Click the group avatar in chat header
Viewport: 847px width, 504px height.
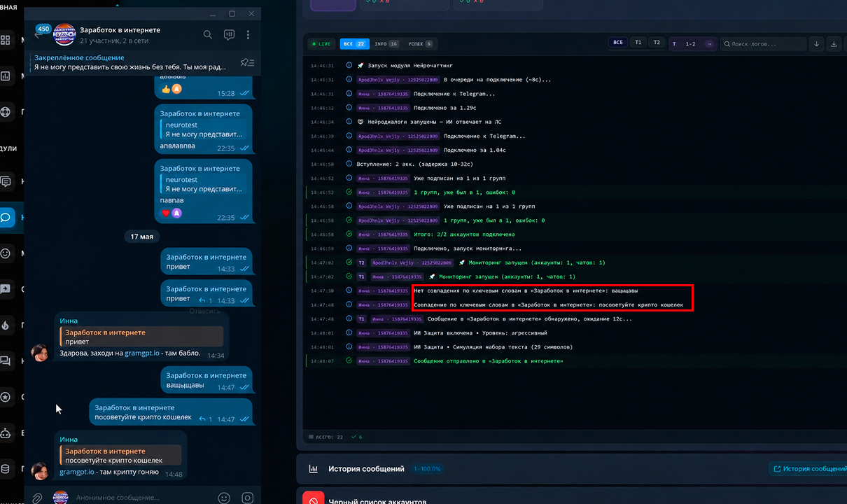tap(64, 34)
